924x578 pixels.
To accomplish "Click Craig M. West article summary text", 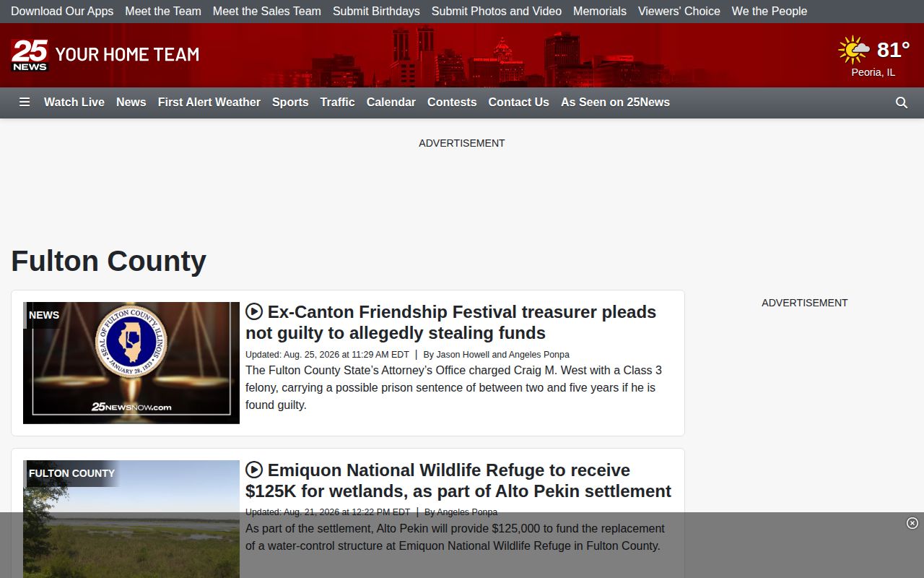I will [453, 387].
